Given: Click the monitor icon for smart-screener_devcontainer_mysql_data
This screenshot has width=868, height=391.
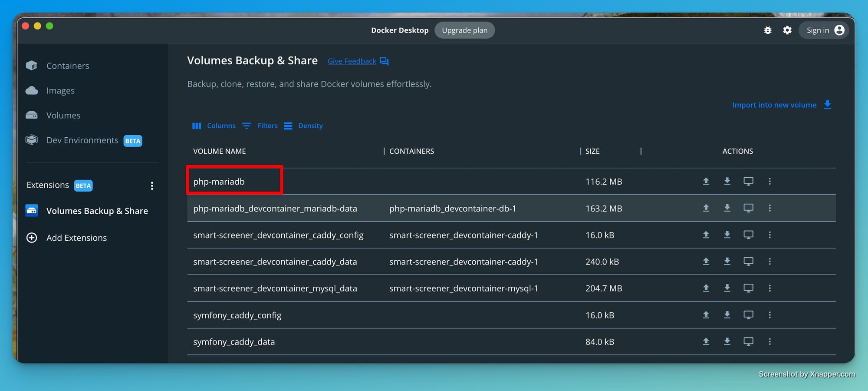Looking at the screenshot, I should pyautogui.click(x=748, y=288).
